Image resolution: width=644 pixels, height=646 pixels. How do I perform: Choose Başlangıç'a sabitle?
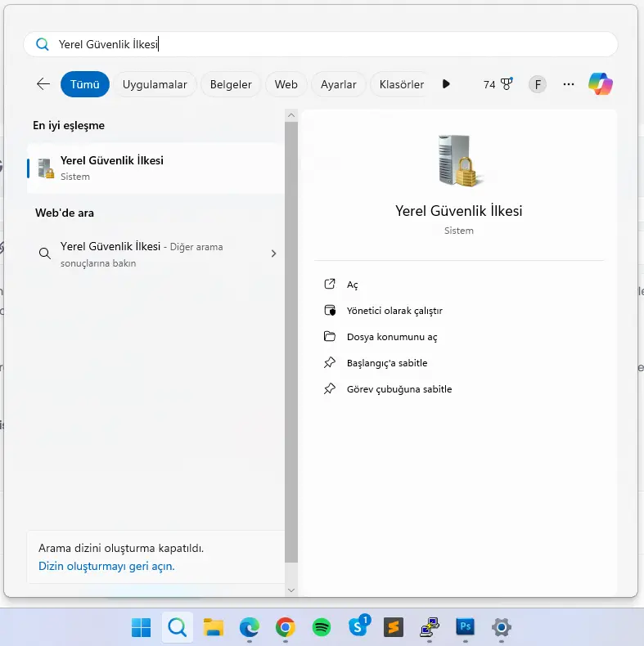pyautogui.click(x=387, y=363)
